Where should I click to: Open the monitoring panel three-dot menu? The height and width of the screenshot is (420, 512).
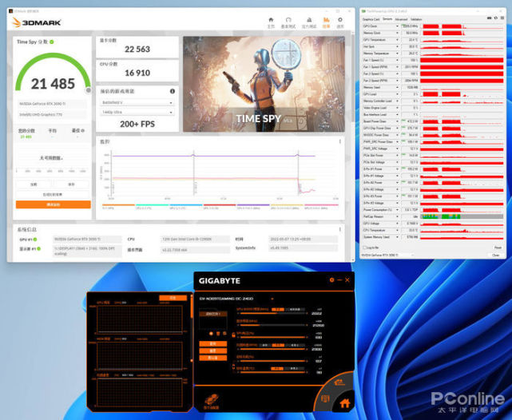(x=340, y=141)
